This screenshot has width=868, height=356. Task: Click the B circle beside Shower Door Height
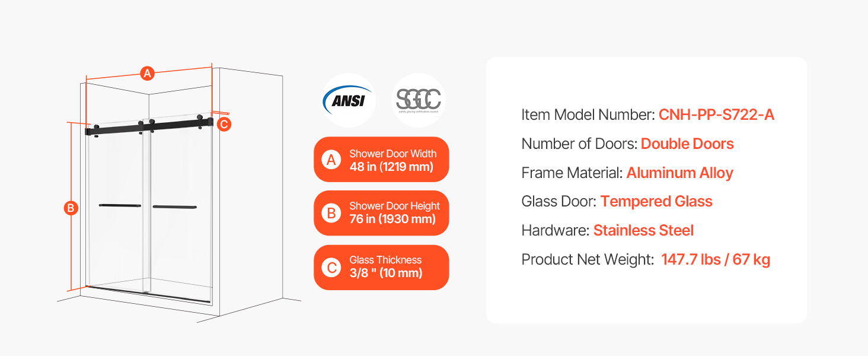[331, 213]
